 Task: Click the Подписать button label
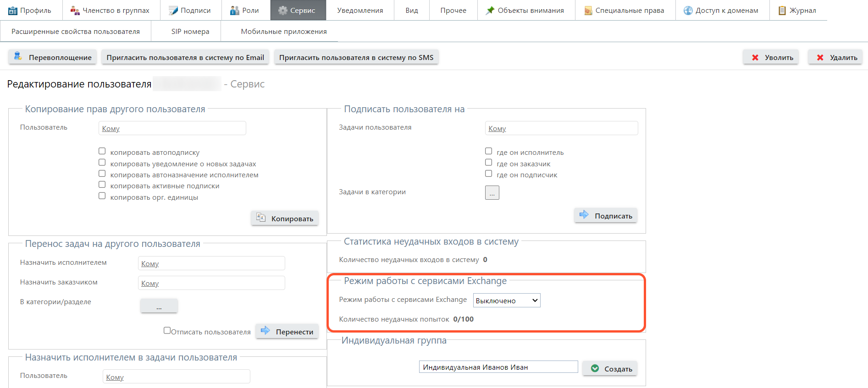pos(614,216)
